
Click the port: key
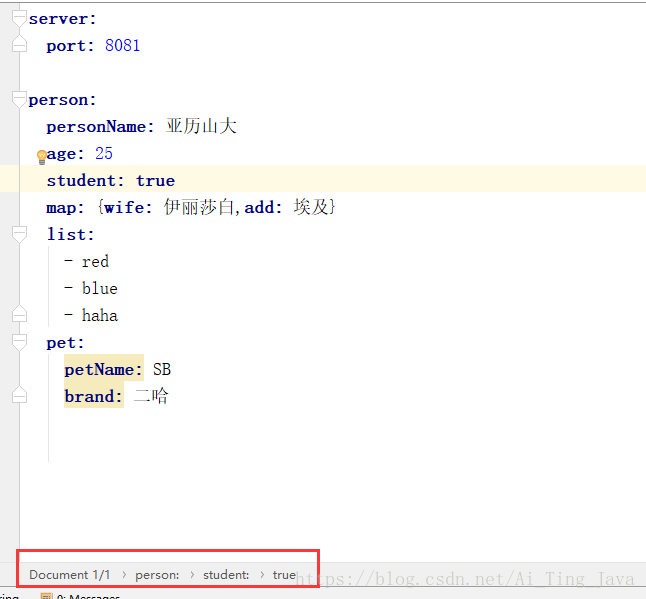coord(70,46)
